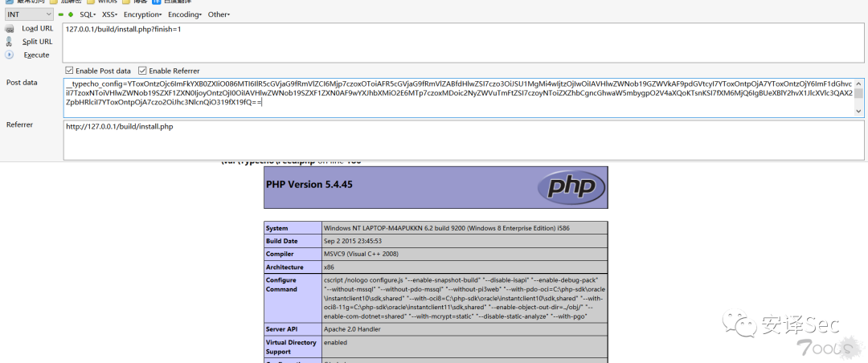Click the Execute play icon
This screenshot has height=363, width=868.
point(9,55)
